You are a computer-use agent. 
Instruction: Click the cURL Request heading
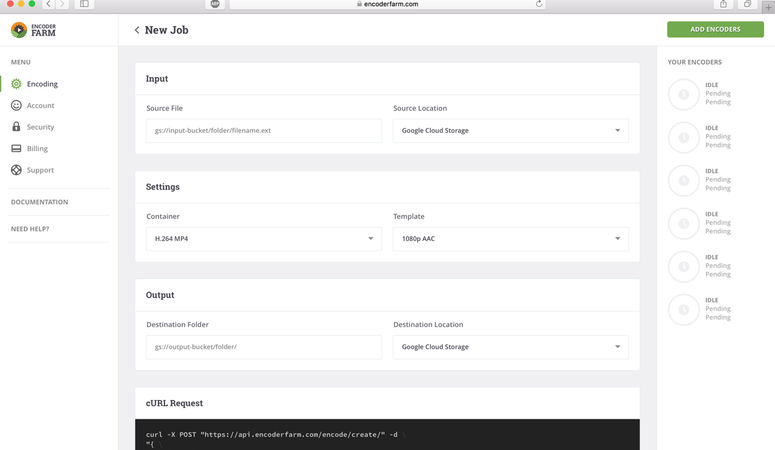click(174, 403)
